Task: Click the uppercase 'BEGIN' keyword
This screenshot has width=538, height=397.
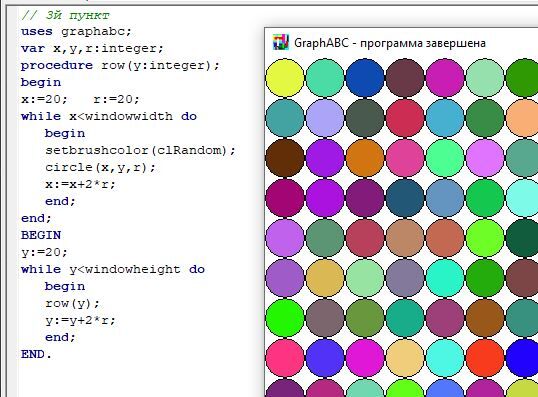Action: pos(41,235)
